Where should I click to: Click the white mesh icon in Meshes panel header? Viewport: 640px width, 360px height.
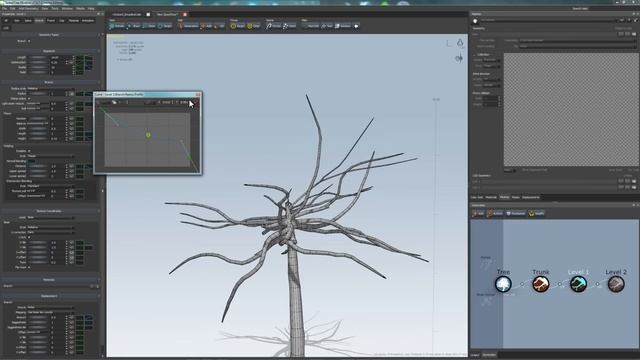(475, 20)
